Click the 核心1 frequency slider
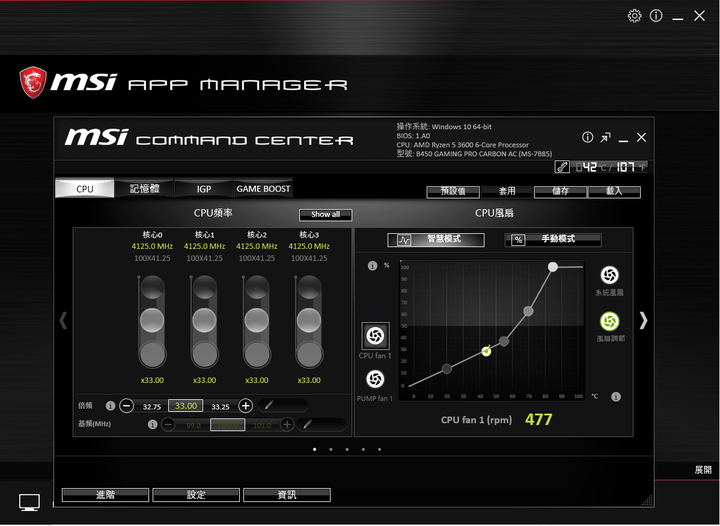The image size is (720, 526). pos(204,321)
